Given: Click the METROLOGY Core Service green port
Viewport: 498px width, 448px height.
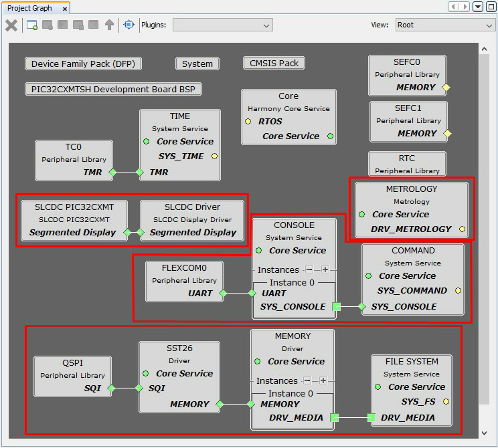Looking at the screenshot, I should [x=361, y=215].
